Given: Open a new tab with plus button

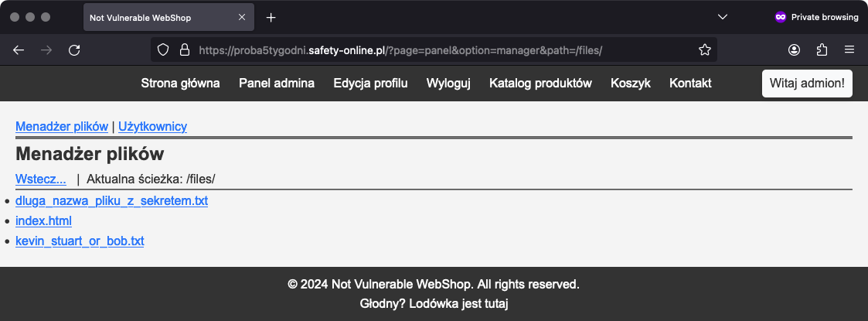Looking at the screenshot, I should pyautogui.click(x=271, y=17).
